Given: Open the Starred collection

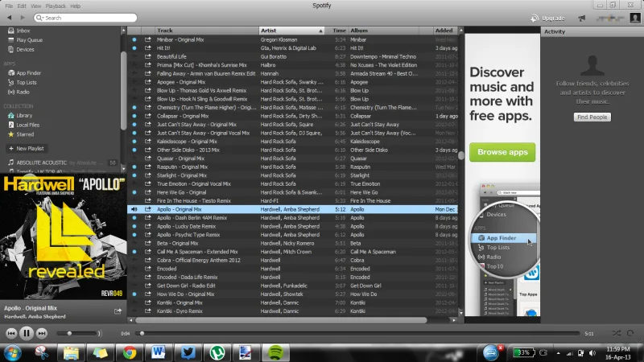Looking at the screenshot, I should coord(25,134).
